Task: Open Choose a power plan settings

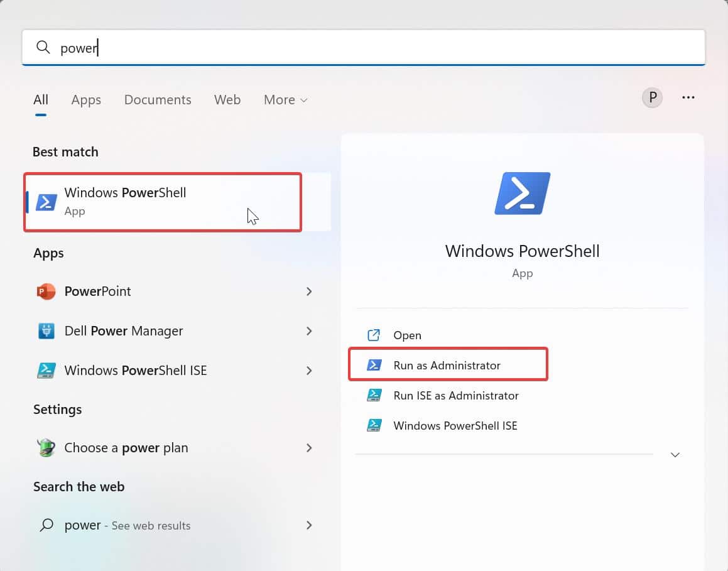Action: click(x=126, y=447)
